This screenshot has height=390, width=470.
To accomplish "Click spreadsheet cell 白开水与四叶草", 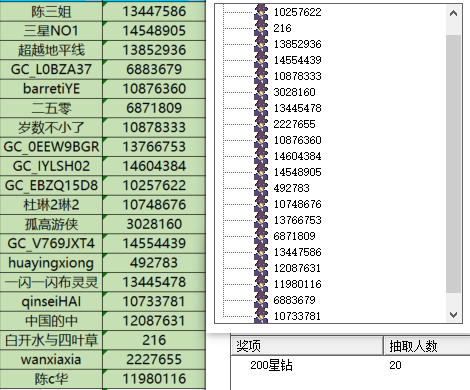I will (51, 340).
